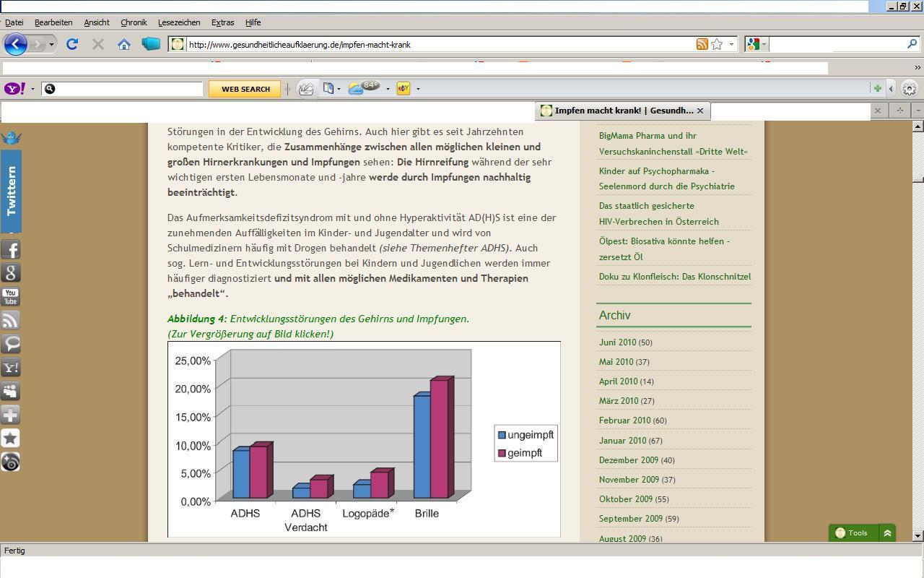
Task: Open the Extras menu
Action: [x=222, y=22]
